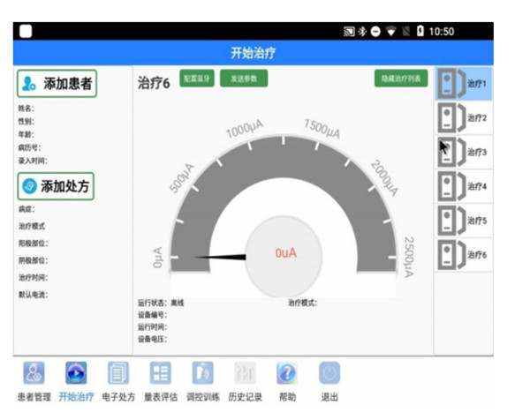Screen dimensions: 530x420
Task: Select the 治疗1 device in the list
Action: [x=464, y=84]
